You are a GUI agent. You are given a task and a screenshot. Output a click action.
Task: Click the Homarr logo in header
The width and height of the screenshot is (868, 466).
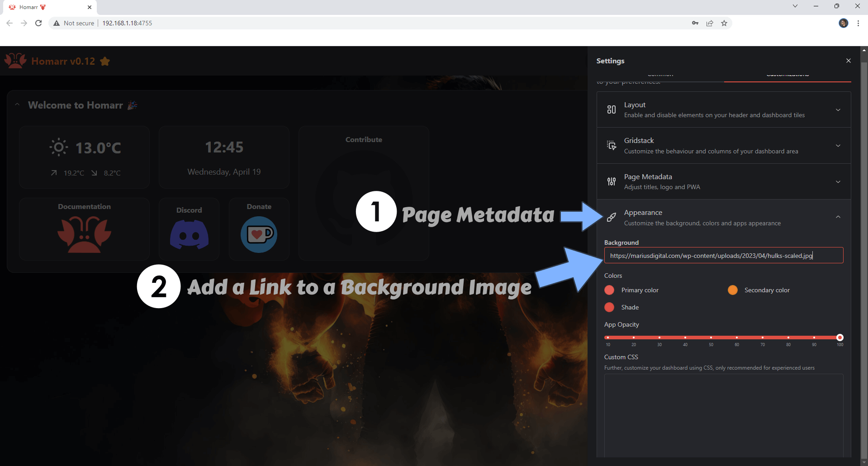(x=15, y=61)
